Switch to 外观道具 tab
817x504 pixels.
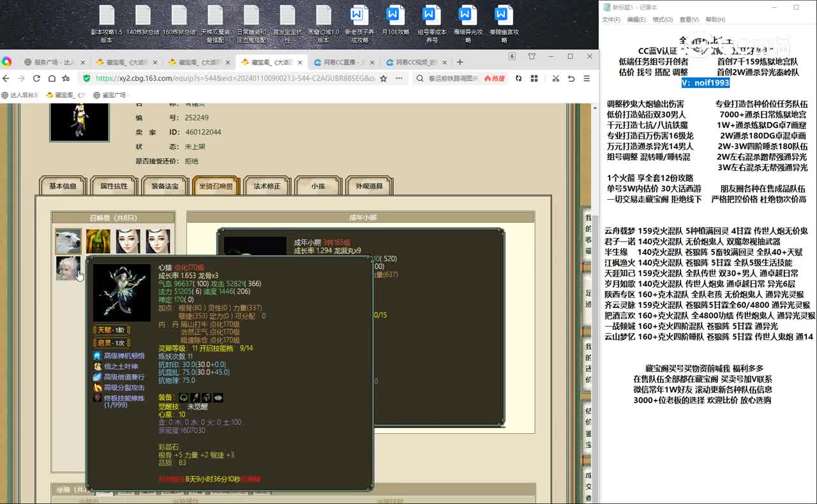point(369,186)
